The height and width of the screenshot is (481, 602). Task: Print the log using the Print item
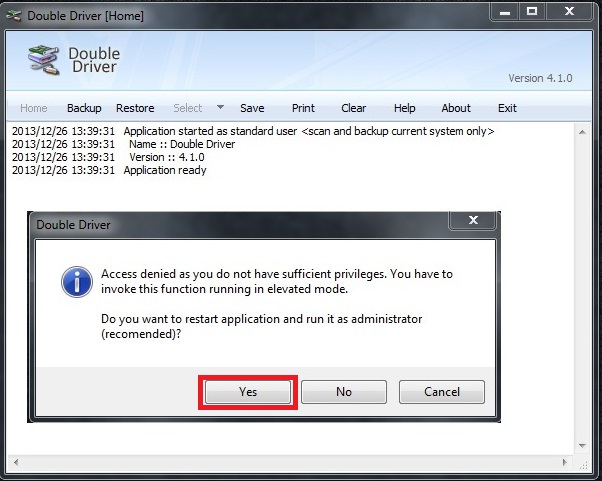tap(303, 108)
